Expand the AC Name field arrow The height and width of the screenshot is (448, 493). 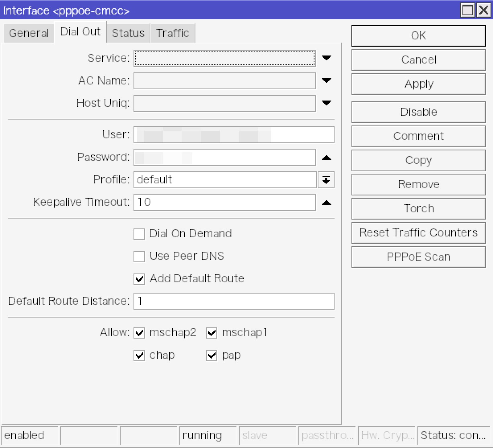(x=326, y=81)
